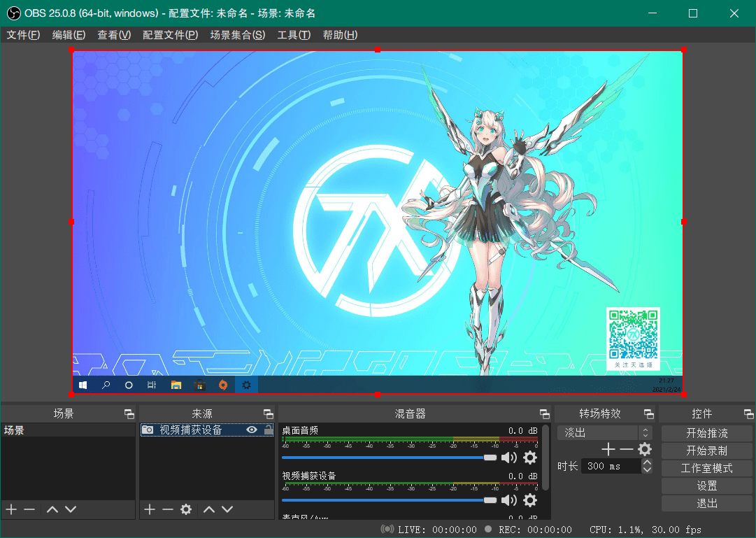
Task: Add a transition with plus icon
Action: click(608, 449)
